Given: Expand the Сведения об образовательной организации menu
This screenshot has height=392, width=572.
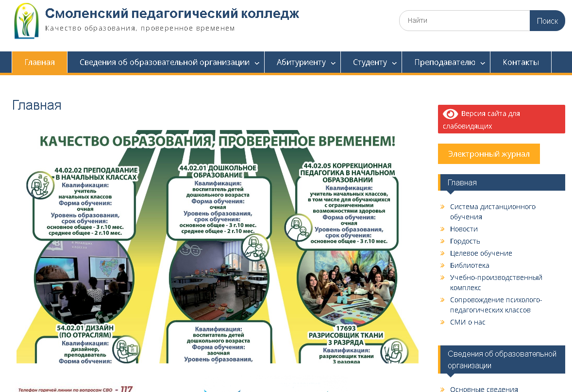Looking at the screenshot, I should click(x=166, y=62).
